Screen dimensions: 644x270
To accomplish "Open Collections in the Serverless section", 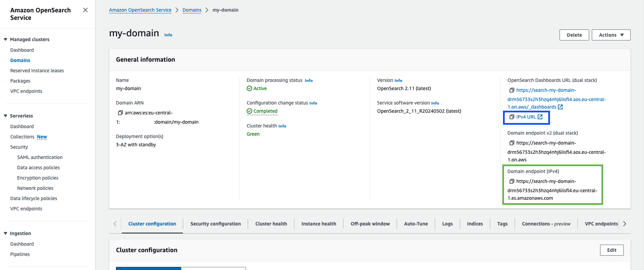I will click(22, 137).
